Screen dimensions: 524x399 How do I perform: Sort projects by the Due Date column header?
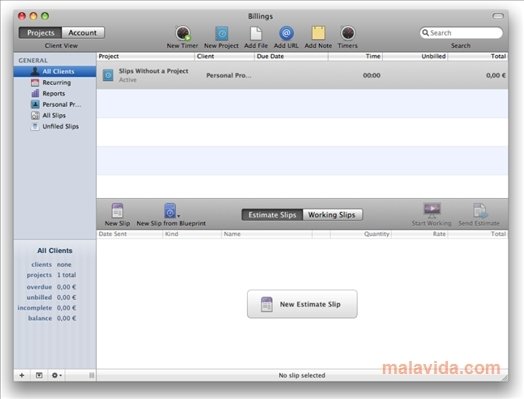click(291, 56)
